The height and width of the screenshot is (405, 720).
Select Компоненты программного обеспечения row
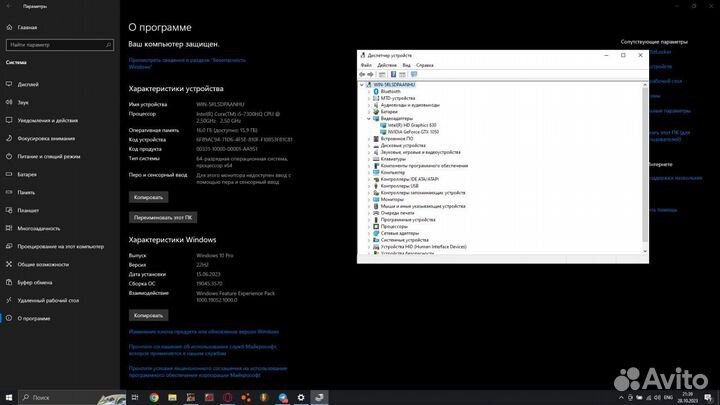424,166
